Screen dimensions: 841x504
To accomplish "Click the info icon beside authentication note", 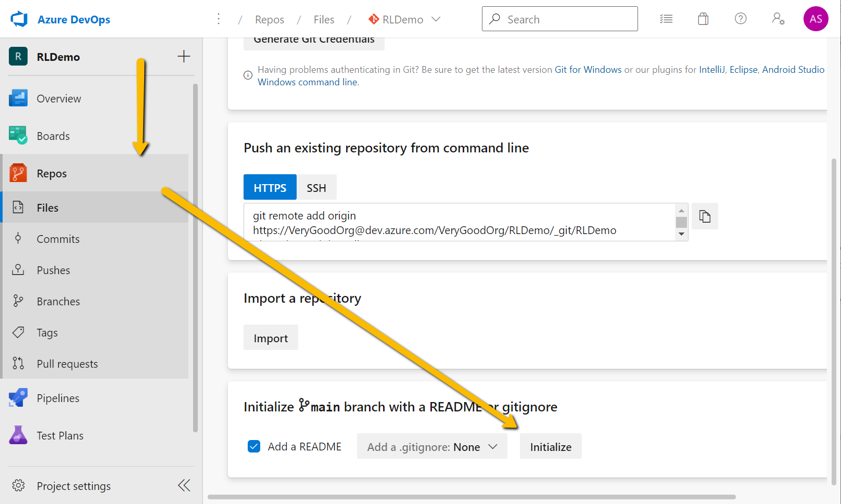I will point(248,75).
